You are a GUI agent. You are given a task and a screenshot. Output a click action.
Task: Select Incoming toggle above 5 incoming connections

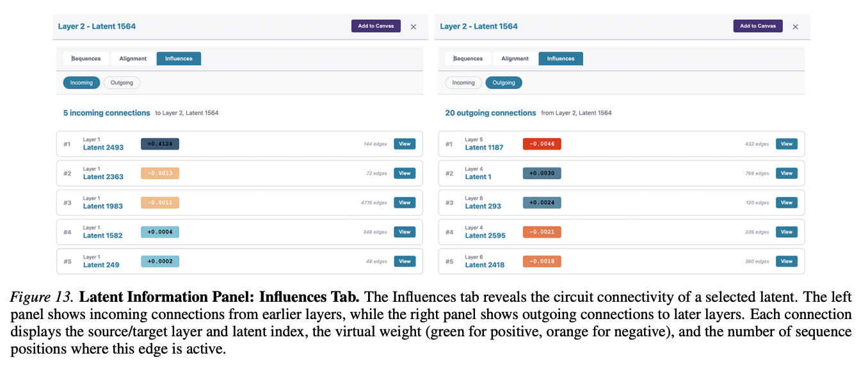81,82
